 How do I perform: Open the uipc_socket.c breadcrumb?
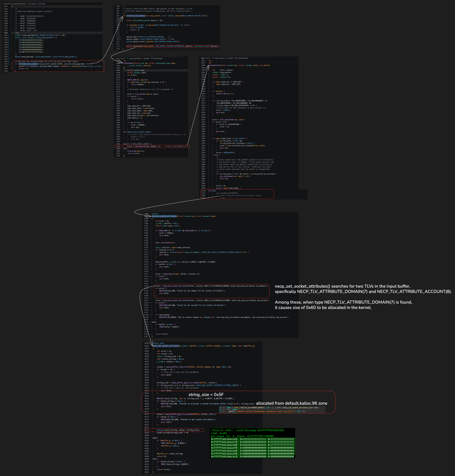click(x=220, y=58)
